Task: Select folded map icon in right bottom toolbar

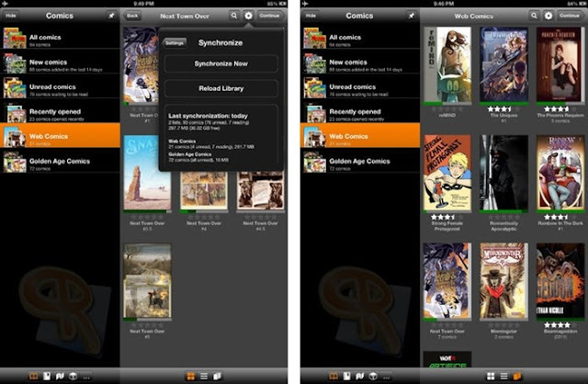Action: coord(360,376)
